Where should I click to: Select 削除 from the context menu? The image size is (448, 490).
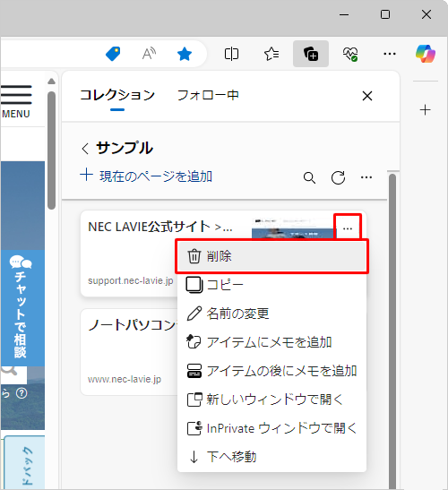272,256
